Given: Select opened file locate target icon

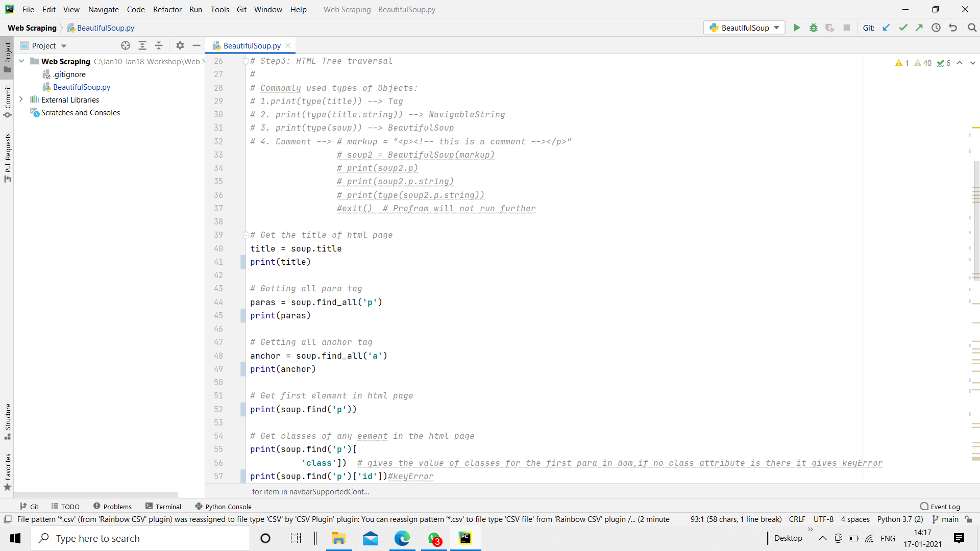Looking at the screenshot, I should coord(126,45).
